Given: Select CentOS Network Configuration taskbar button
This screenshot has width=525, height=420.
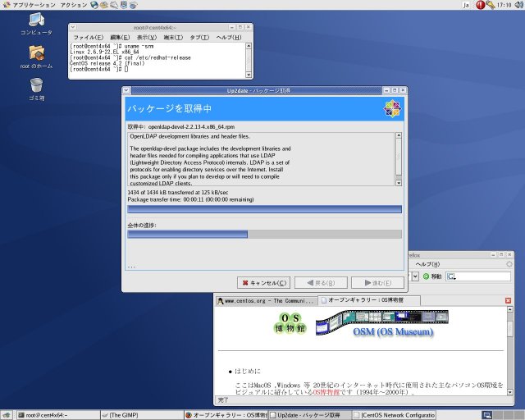Looking at the screenshot, I should [394, 415].
